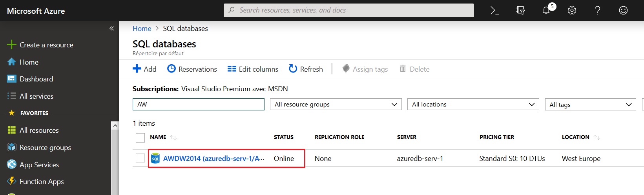Click SQL database icon beside AWDW2014
644x195 pixels.
pos(155,158)
